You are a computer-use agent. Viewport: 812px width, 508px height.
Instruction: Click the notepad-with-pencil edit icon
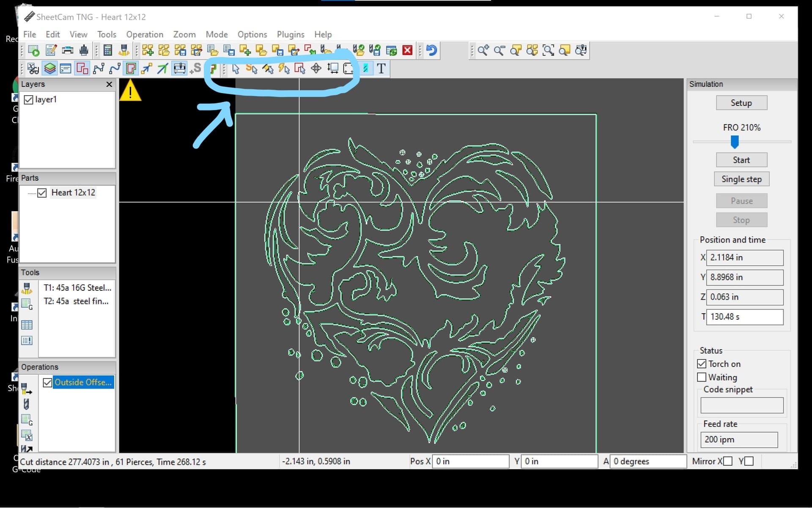coord(51,50)
